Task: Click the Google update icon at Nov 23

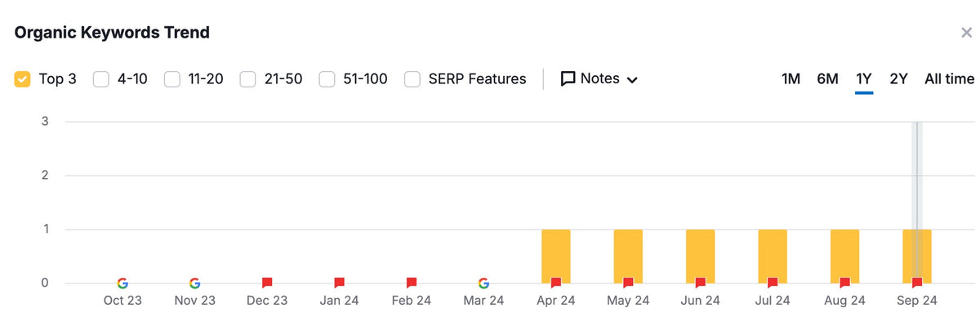Action: (x=194, y=284)
